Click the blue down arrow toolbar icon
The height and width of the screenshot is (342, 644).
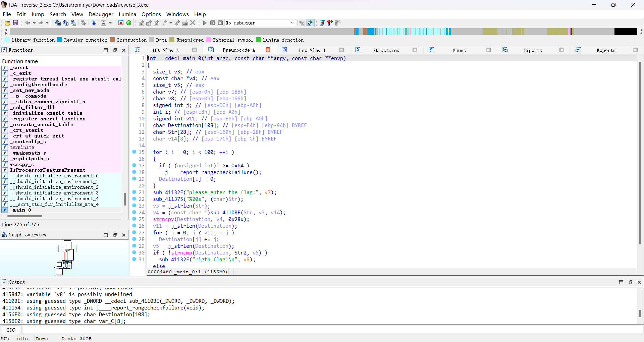click(94, 23)
